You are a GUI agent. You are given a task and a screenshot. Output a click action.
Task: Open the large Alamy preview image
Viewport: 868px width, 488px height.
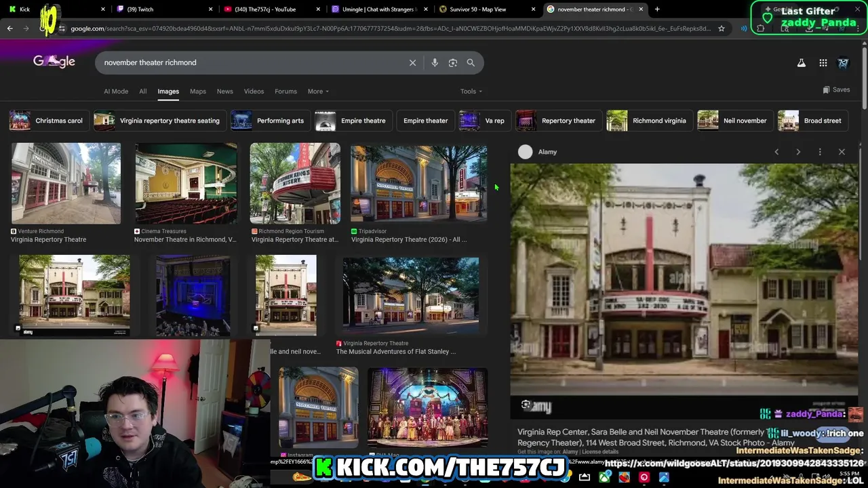pyautogui.click(x=684, y=291)
